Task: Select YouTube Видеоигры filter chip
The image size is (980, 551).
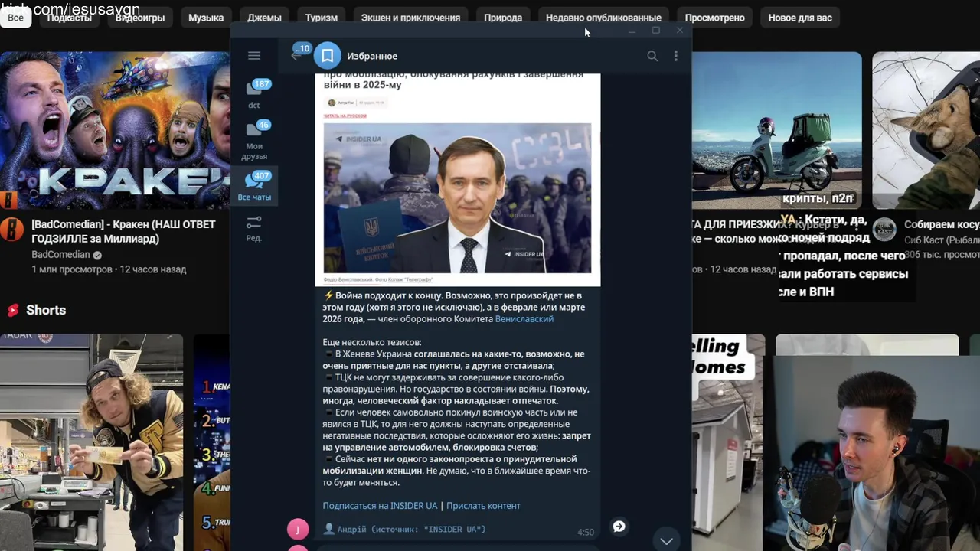Action: [140, 18]
